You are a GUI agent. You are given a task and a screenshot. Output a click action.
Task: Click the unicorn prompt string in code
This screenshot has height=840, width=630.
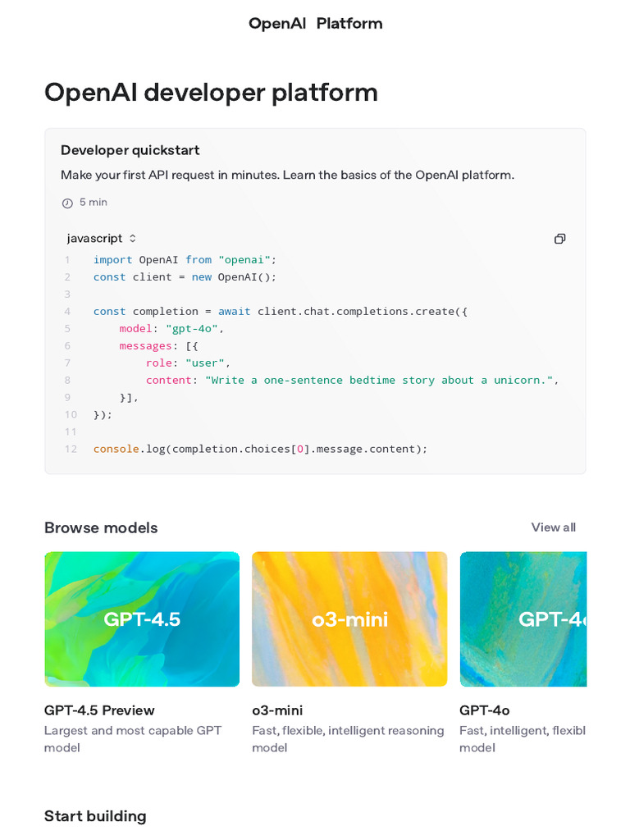[x=379, y=380]
